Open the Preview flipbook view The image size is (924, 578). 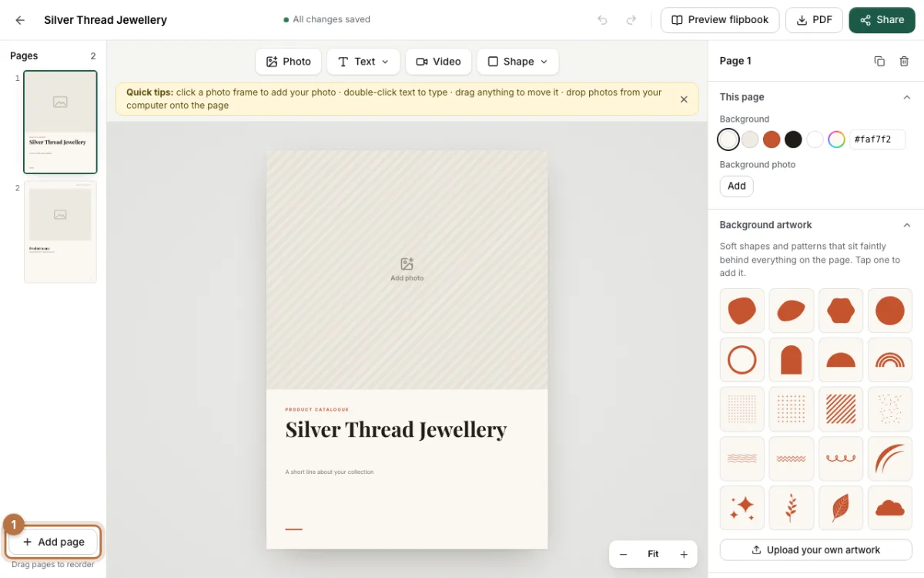pos(720,20)
